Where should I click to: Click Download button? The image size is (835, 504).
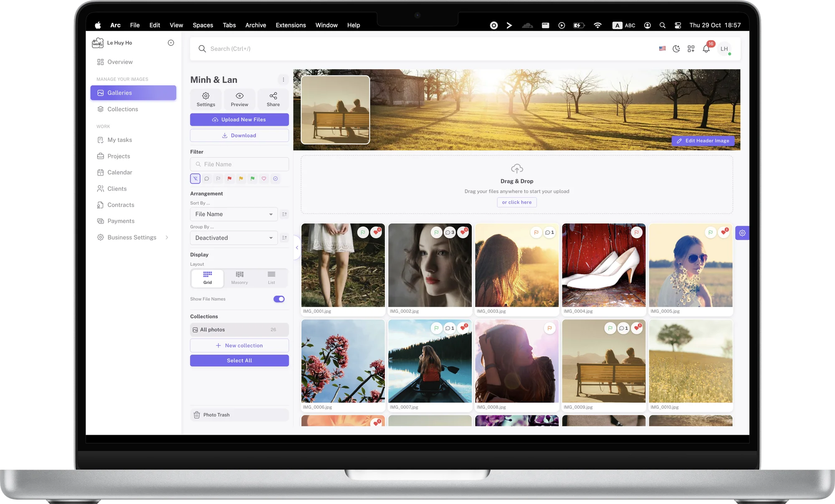[x=239, y=135]
